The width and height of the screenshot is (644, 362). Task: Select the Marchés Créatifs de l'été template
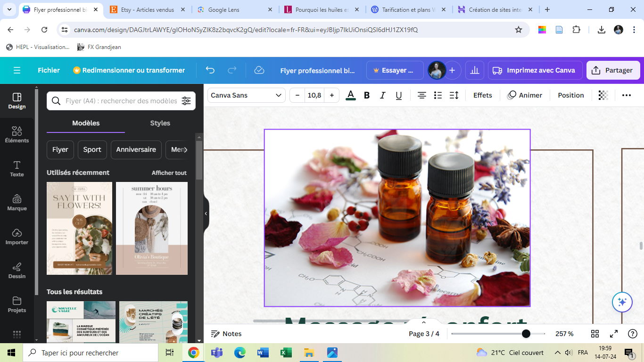153,322
